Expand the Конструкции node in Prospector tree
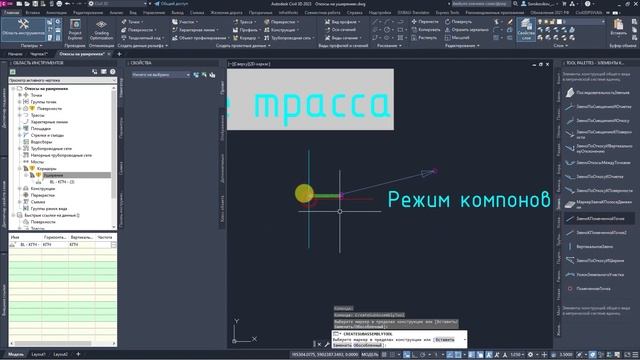 pos(20,189)
